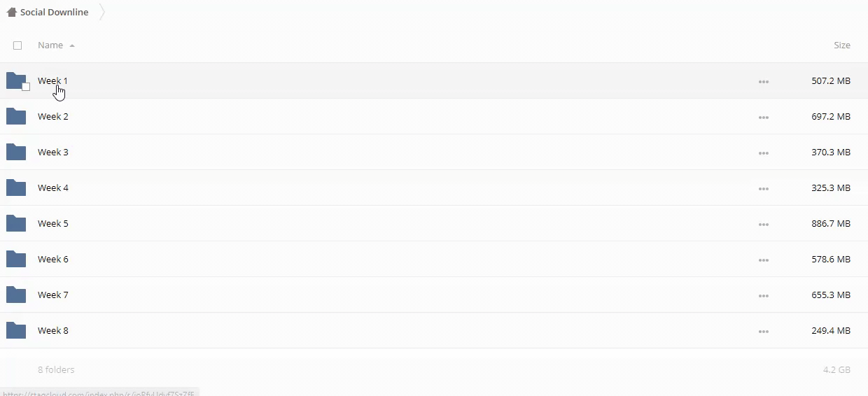868x396 pixels.
Task: Click the Week 8 folder icon
Action: [16, 330]
